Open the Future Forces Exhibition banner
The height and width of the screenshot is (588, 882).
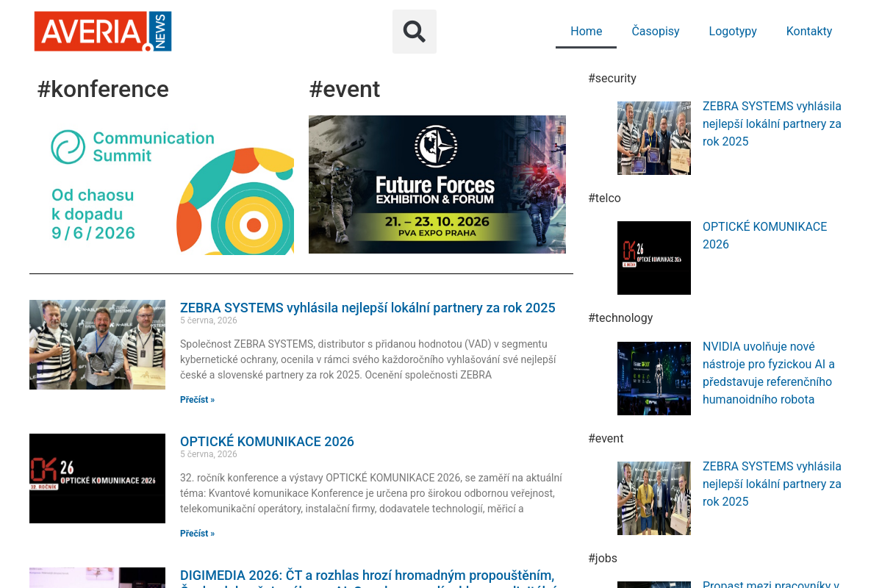(437, 184)
